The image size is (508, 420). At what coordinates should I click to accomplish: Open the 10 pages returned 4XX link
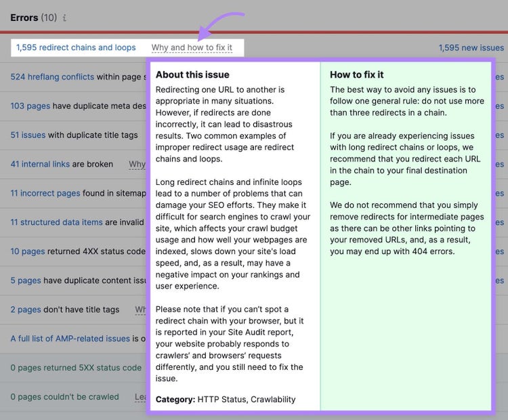28,251
